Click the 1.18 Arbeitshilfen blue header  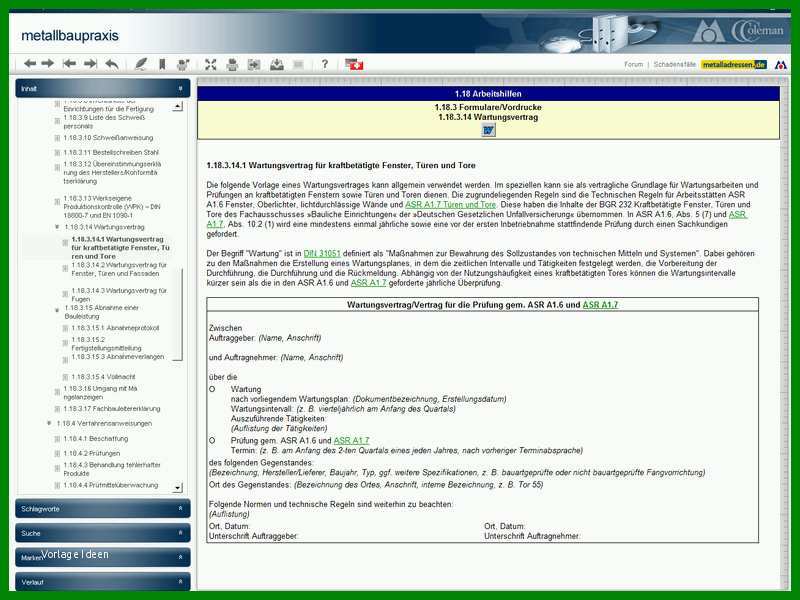tap(488, 93)
